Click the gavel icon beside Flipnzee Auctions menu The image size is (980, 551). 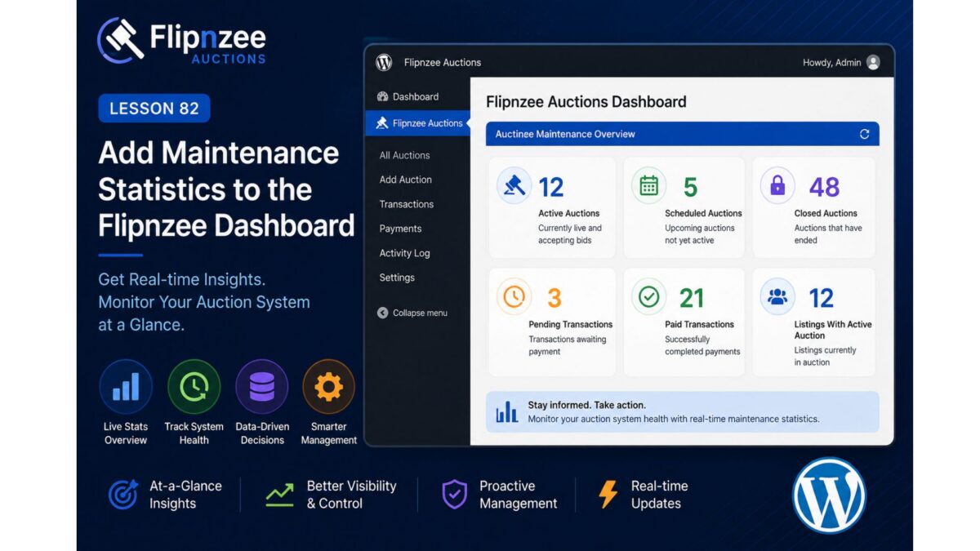point(381,123)
